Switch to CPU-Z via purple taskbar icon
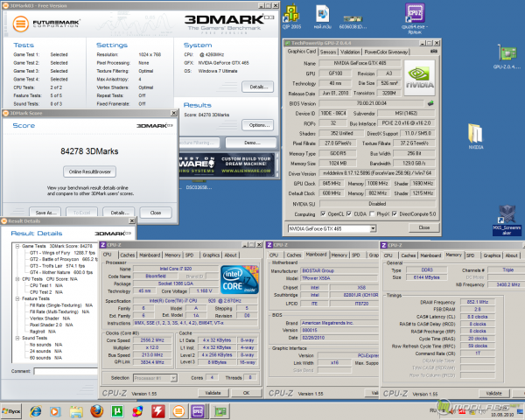This screenshot has width=525, height=420. coord(198,411)
